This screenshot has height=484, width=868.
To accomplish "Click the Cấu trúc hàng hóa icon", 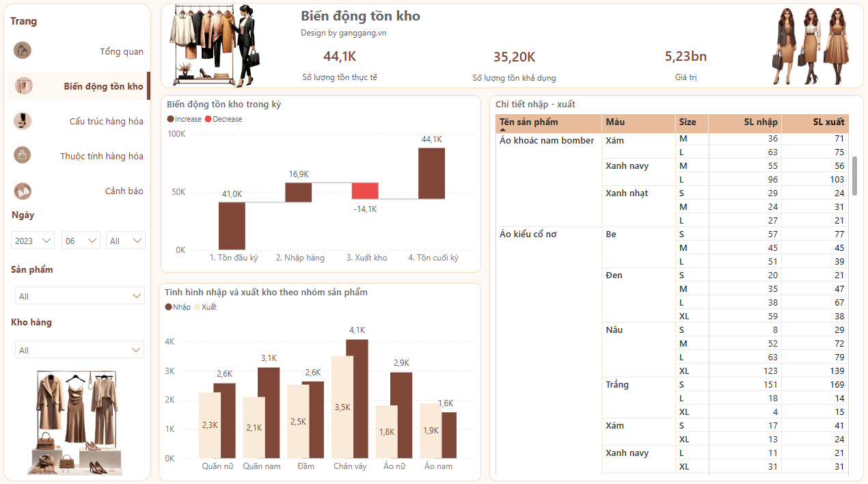I will tap(23, 121).
